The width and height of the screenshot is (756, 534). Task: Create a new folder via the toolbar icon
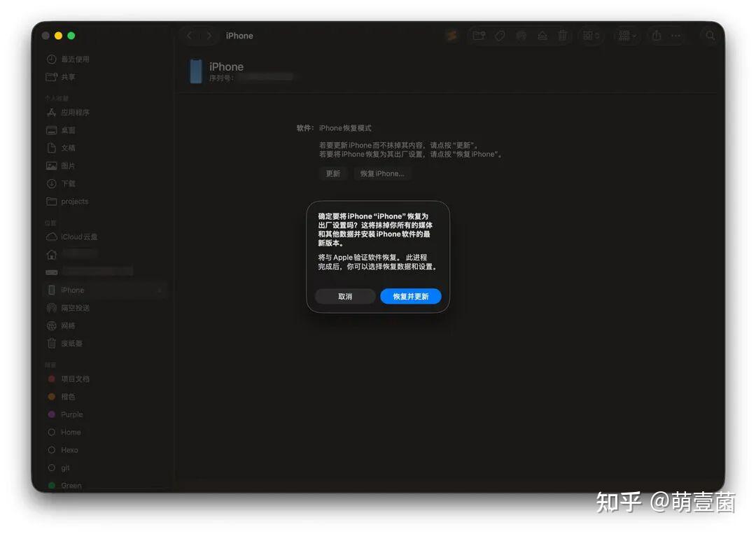[x=479, y=36]
